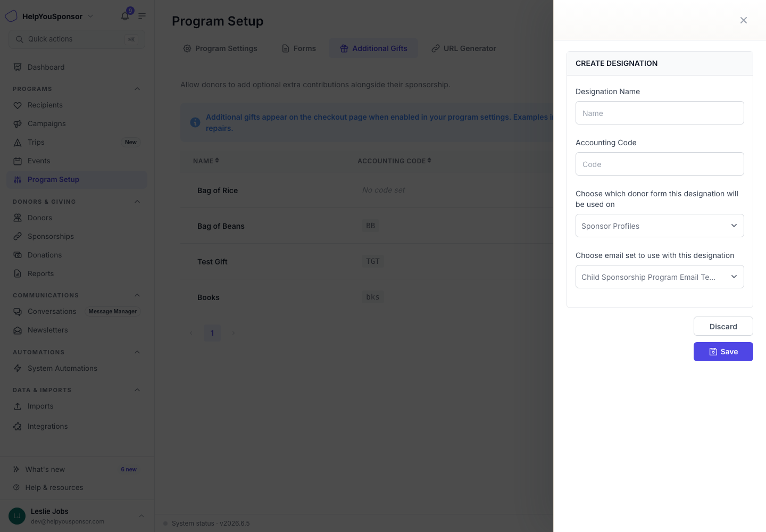
Task: Click the Newsletters envelope icon
Action: click(x=18, y=330)
